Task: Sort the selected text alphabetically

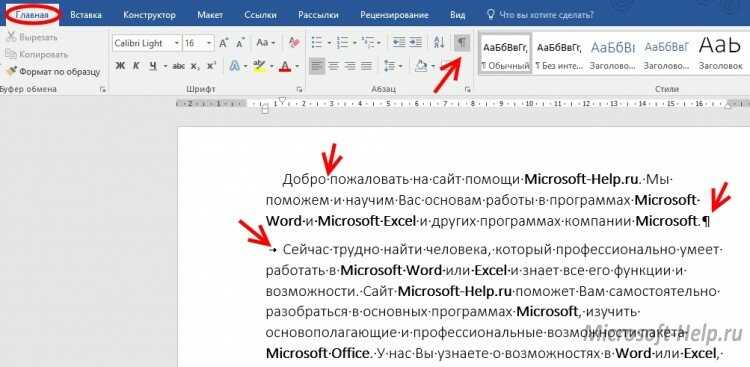Action: coord(439,43)
